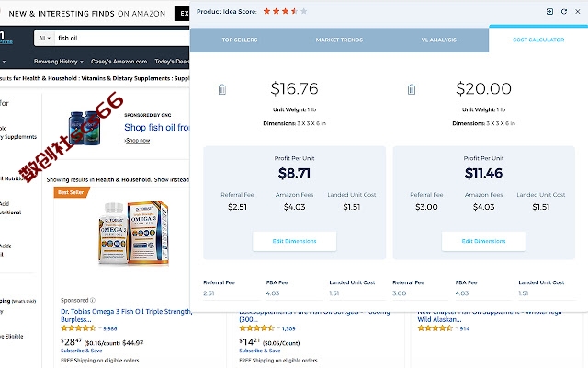Click the $11.46 profit per unit value
Screen dimensions: 588x368
(483, 173)
